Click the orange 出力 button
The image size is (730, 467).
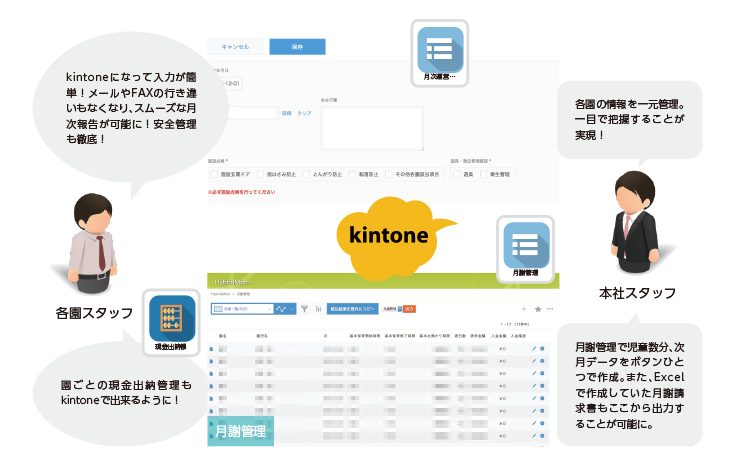[x=409, y=309]
